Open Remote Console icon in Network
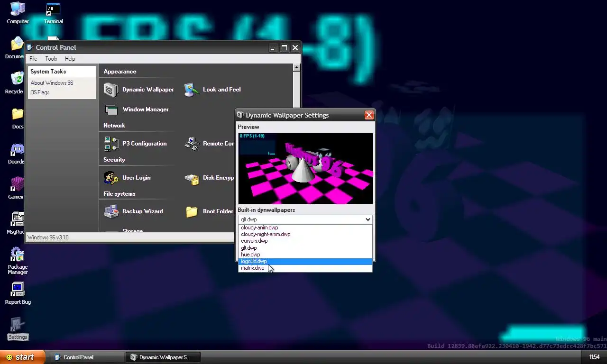This screenshot has width=607, height=364. [192, 144]
